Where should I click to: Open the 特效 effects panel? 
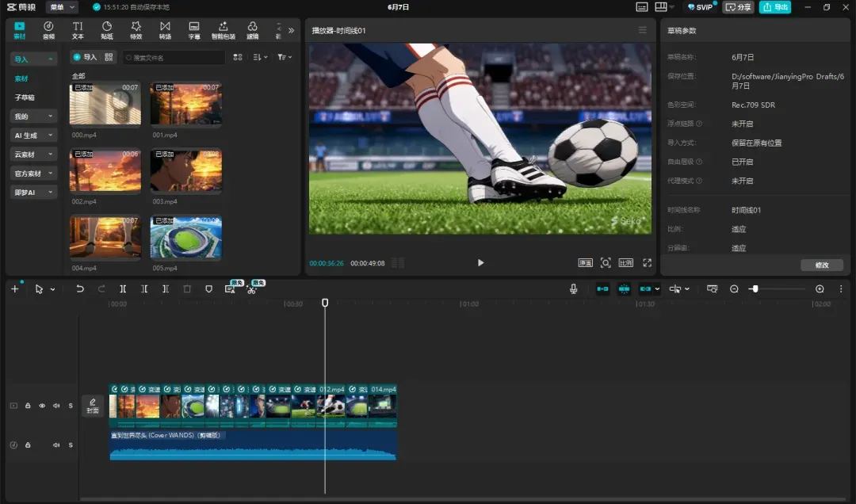point(136,30)
